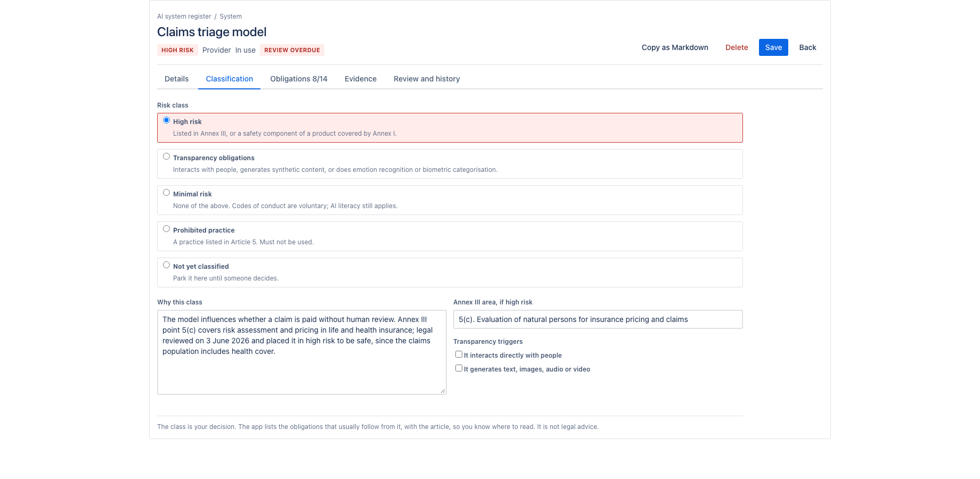The image size is (980, 479).
Task: Click the 'It is not legal advice' footer note
Action: (x=568, y=427)
